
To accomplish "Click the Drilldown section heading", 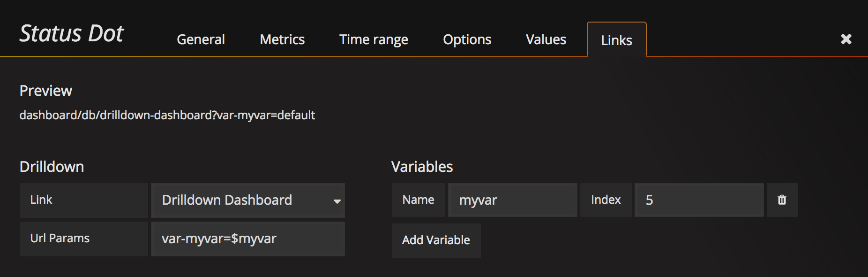I will click(x=52, y=167).
